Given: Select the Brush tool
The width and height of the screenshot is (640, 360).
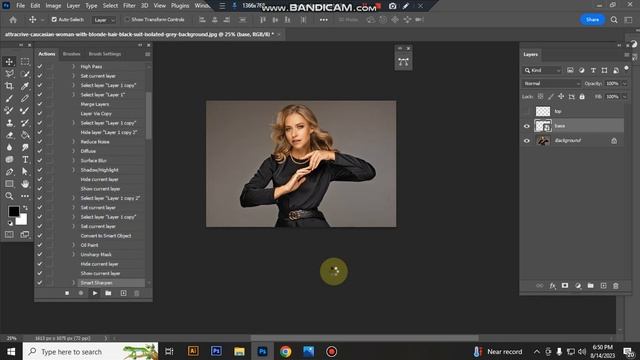Looking at the screenshot, I should click(9, 98).
